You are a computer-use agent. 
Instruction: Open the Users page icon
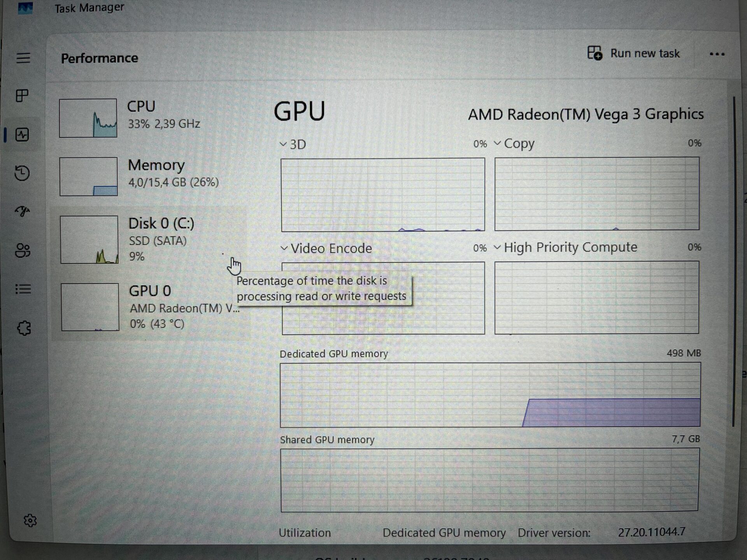pyautogui.click(x=23, y=250)
